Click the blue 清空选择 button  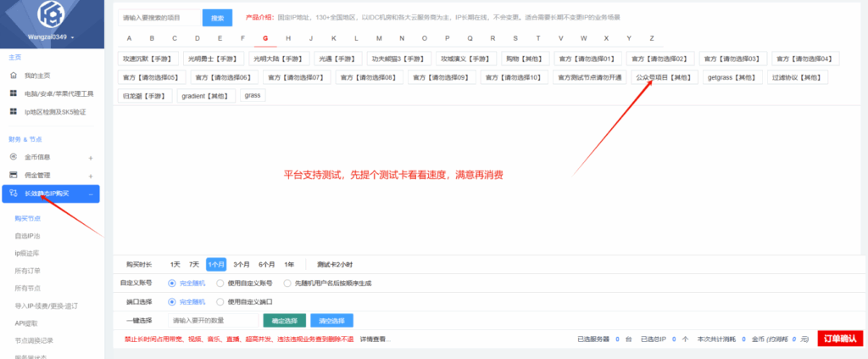(x=331, y=320)
